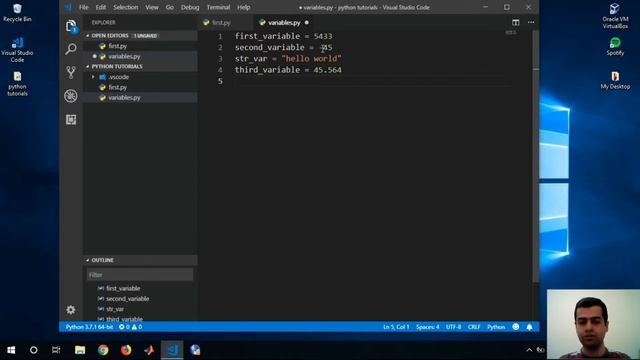The image size is (640, 360).
Task: Collapse the Python Tutorials folder section
Action: click(140, 66)
